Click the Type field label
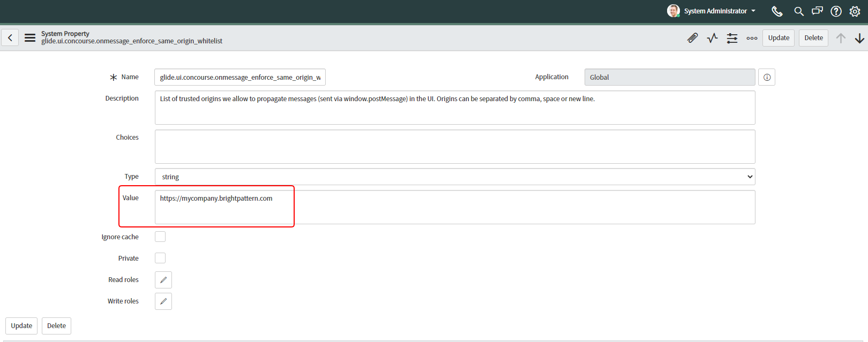868x342 pixels. (x=131, y=177)
